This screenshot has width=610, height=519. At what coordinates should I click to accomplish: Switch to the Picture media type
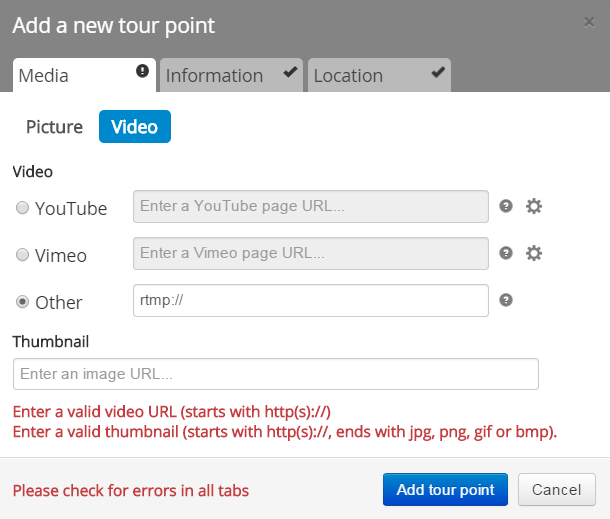55,127
